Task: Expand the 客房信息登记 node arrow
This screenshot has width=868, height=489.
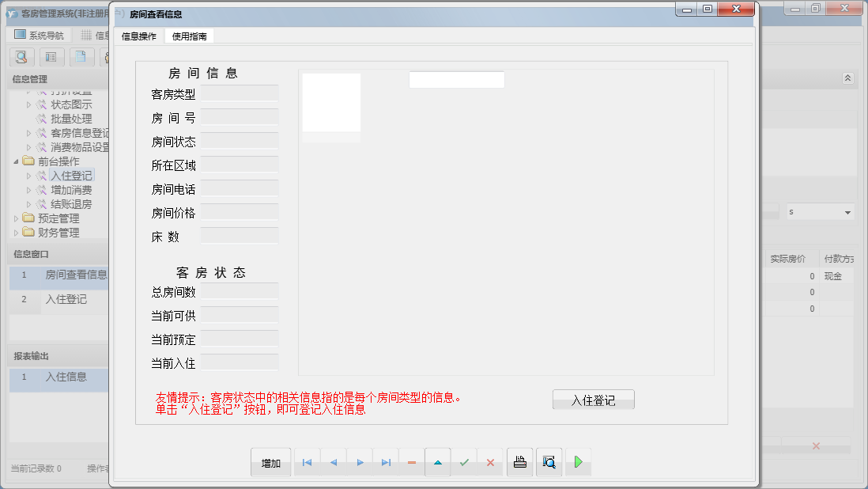Action: pyautogui.click(x=28, y=134)
